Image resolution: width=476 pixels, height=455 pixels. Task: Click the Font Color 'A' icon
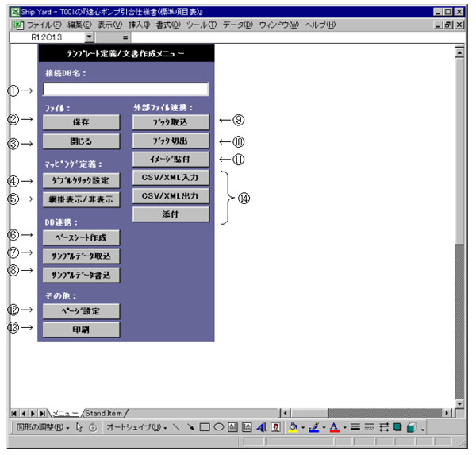334,427
